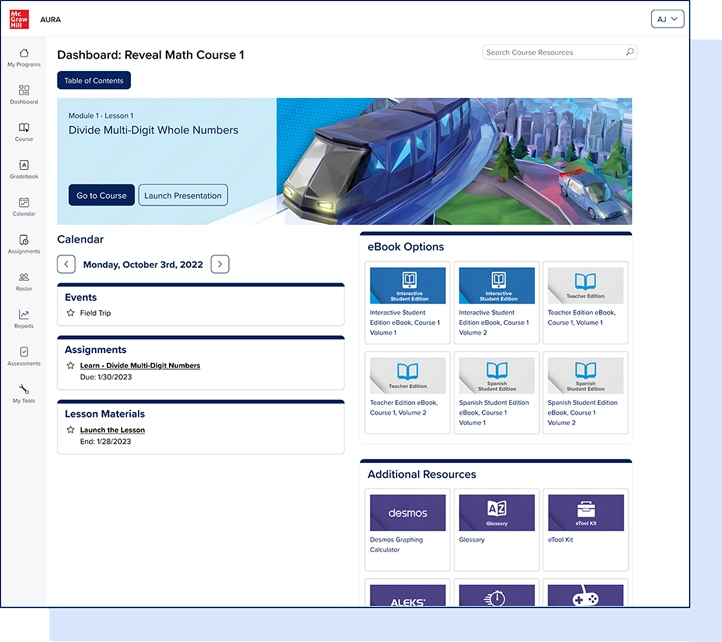
Task: Go to next calendar day
Action: tap(220, 264)
